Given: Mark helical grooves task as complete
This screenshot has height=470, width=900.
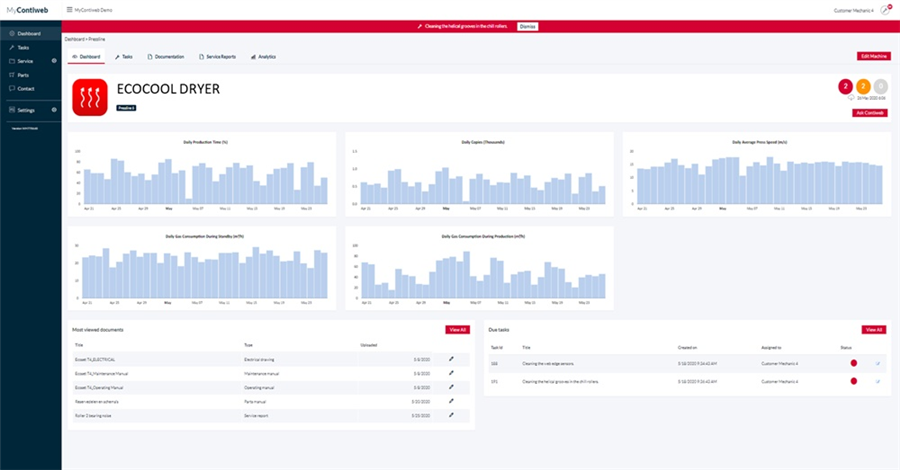Looking at the screenshot, I should [878, 381].
